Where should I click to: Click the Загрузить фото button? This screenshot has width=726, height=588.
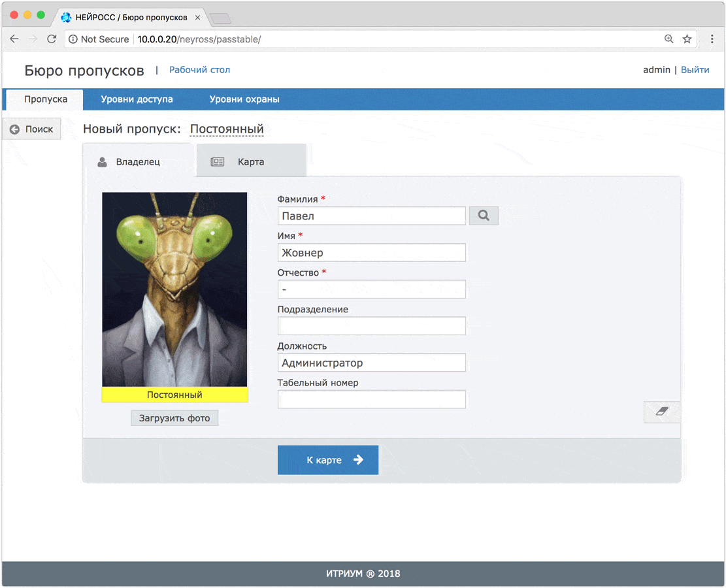(x=174, y=418)
